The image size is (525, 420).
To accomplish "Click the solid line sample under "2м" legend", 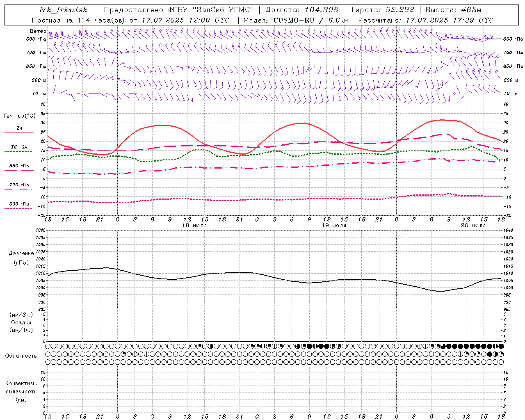I will tap(19, 132).
